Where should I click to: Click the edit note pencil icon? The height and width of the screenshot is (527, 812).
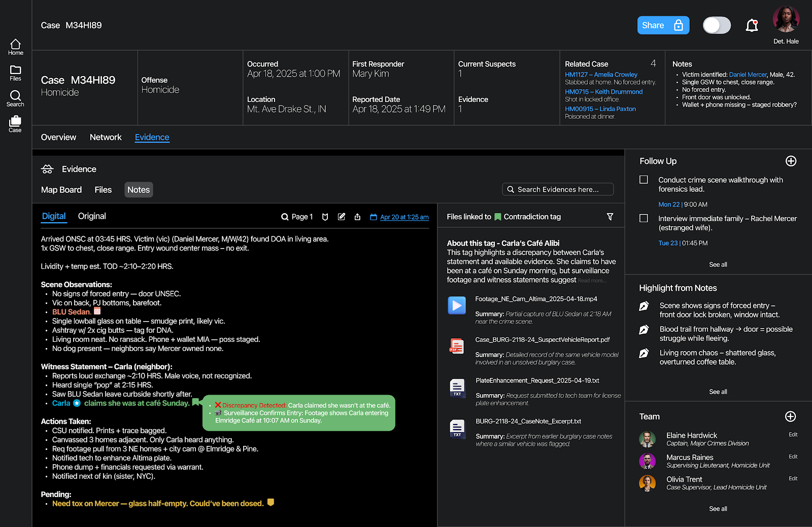point(342,217)
